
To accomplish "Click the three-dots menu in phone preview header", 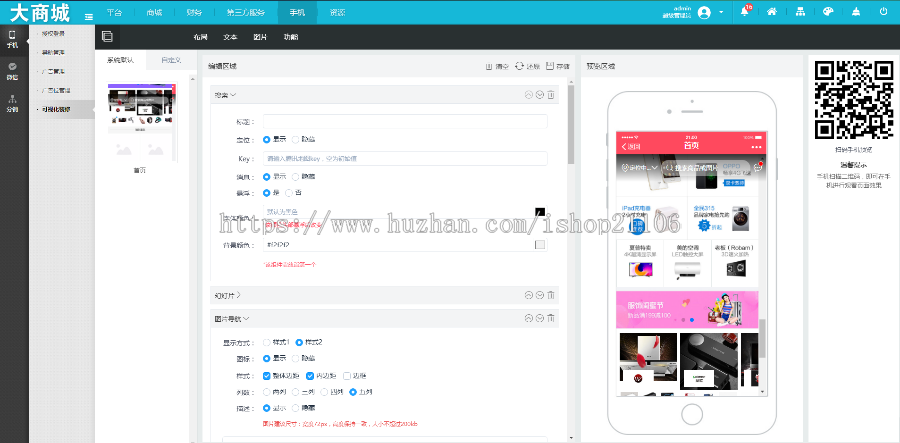I will pyautogui.click(x=755, y=146).
